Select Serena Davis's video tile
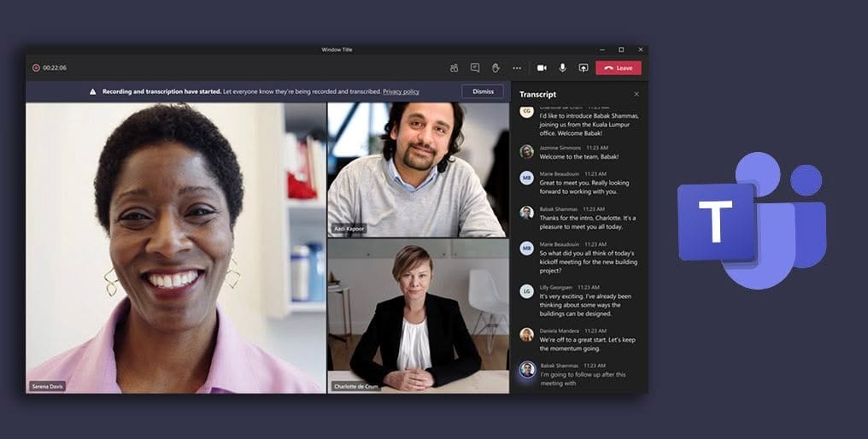The width and height of the screenshot is (868, 439). tap(175, 248)
